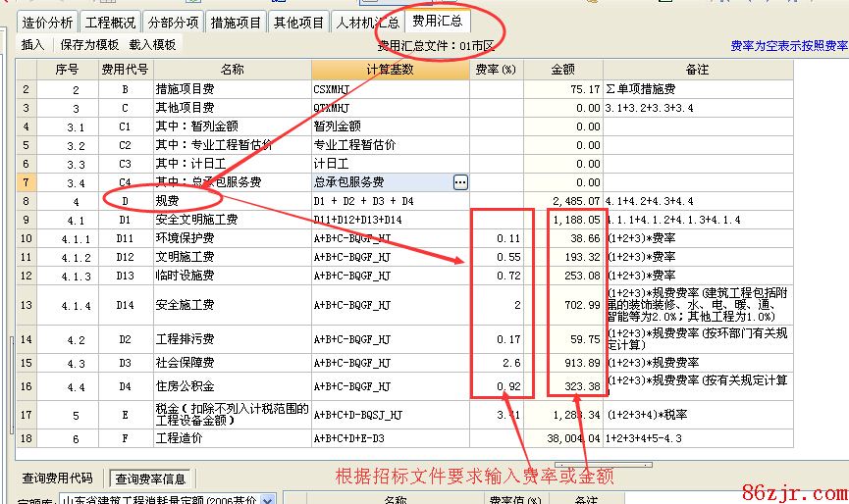Select the 查询费率信息 tab
The width and height of the screenshot is (849, 504).
point(150,479)
